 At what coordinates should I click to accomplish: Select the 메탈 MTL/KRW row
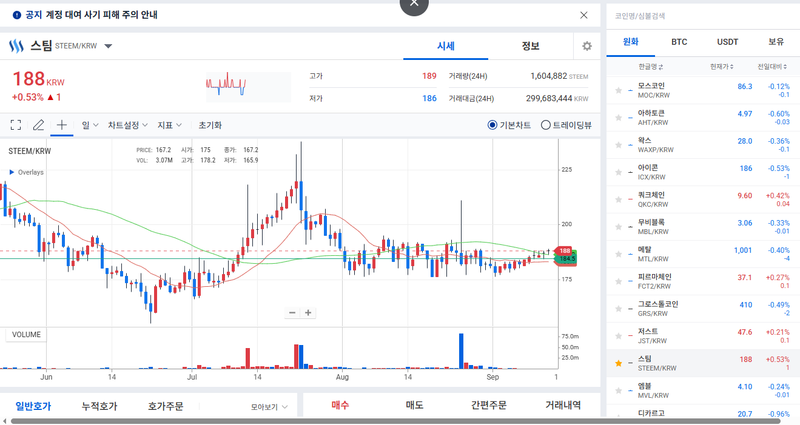[703, 254]
